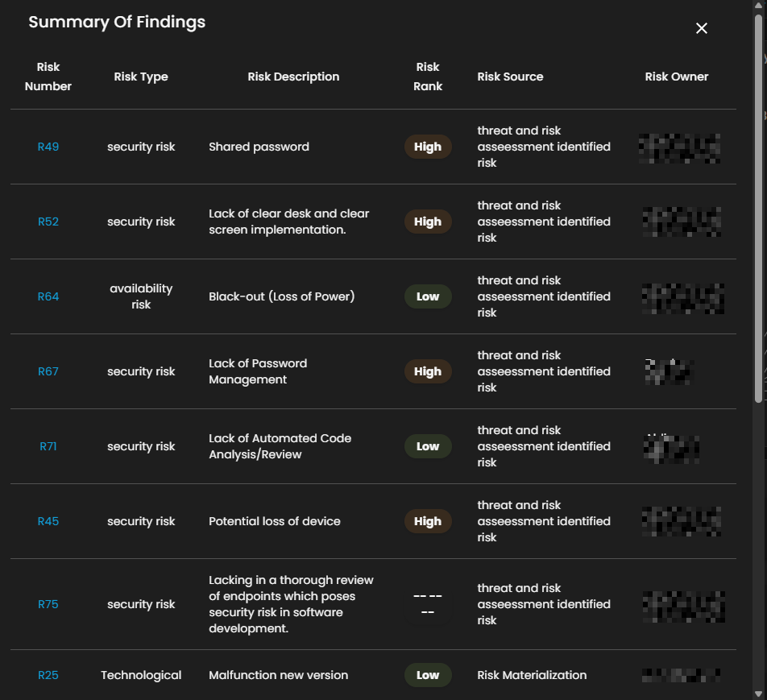Open risk number R52 link
The height and width of the screenshot is (700, 767).
click(x=48, y=222)
